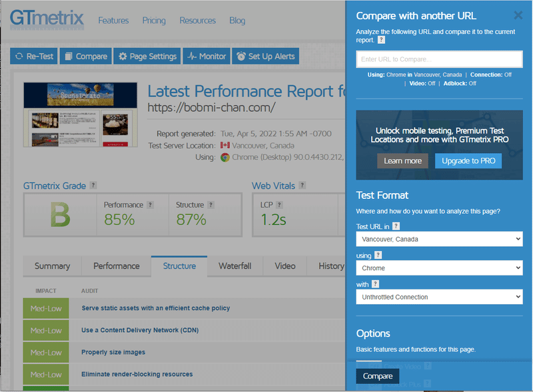Open the Features menu
Screen dimensions: 533x392
113,21
